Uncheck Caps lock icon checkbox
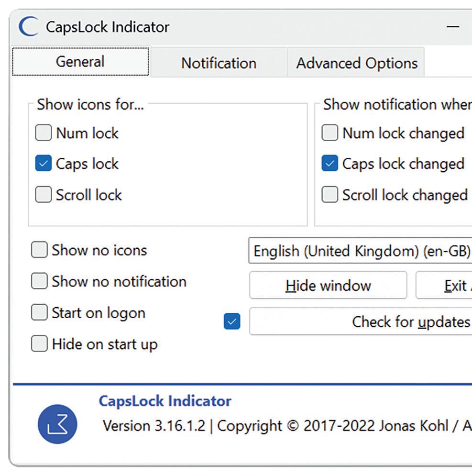 tap(44, 163)
